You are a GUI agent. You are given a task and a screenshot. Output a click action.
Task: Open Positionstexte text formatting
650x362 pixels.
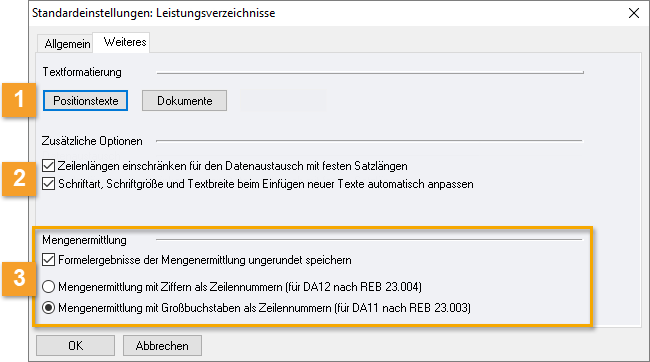tap(85, 101)
